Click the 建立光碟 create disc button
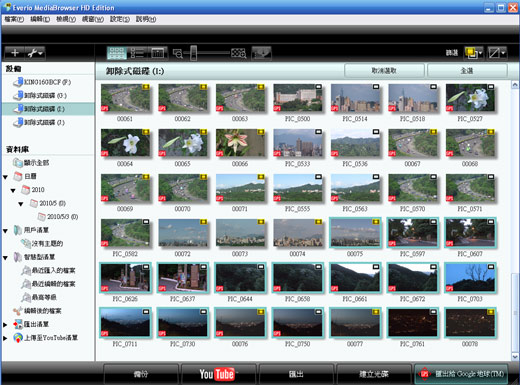520x385 pixels. tap(374, 374)
